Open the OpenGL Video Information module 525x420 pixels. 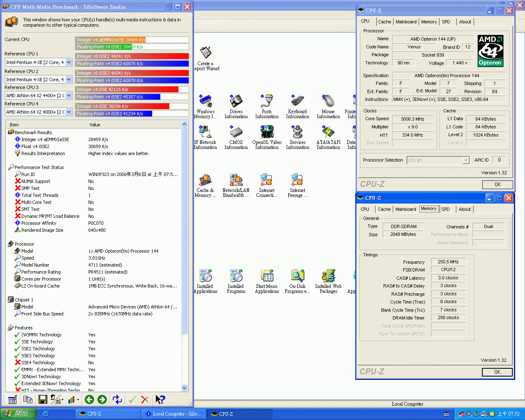point(267,138)
